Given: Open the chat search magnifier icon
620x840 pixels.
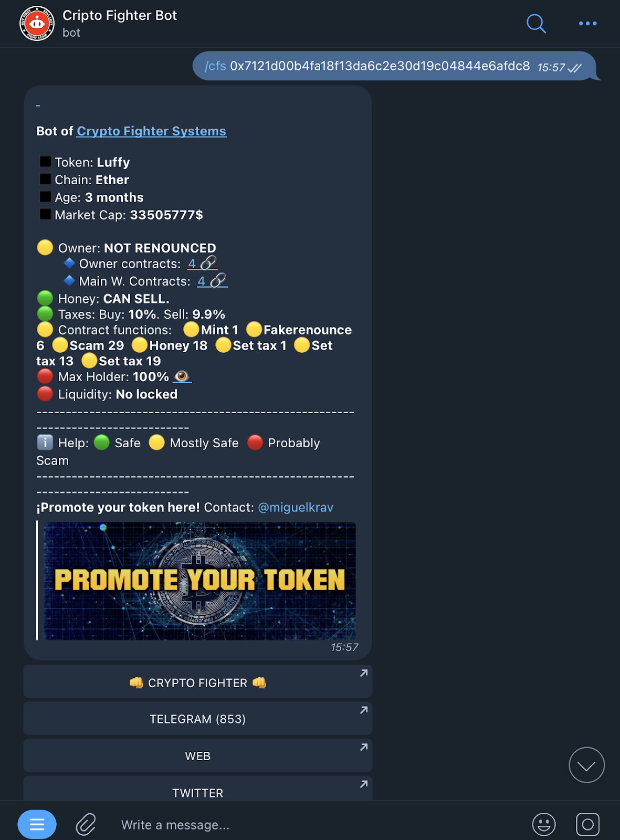Looking at the screenshot, I should (536, 24).
